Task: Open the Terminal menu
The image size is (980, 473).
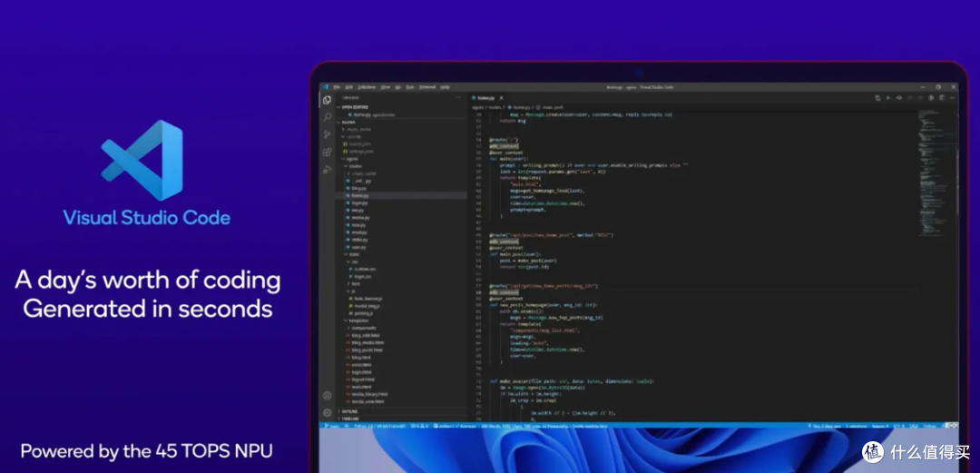Action: tap(427, 87)
